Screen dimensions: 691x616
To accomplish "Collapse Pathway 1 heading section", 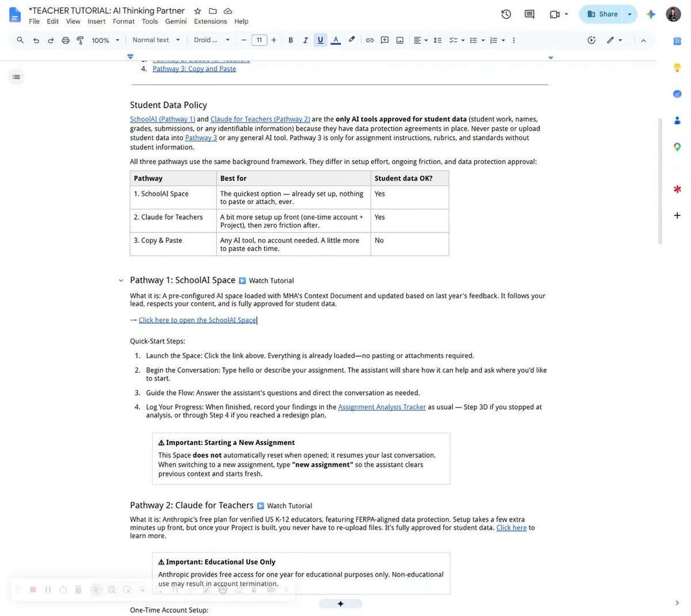I will (121, 281).
